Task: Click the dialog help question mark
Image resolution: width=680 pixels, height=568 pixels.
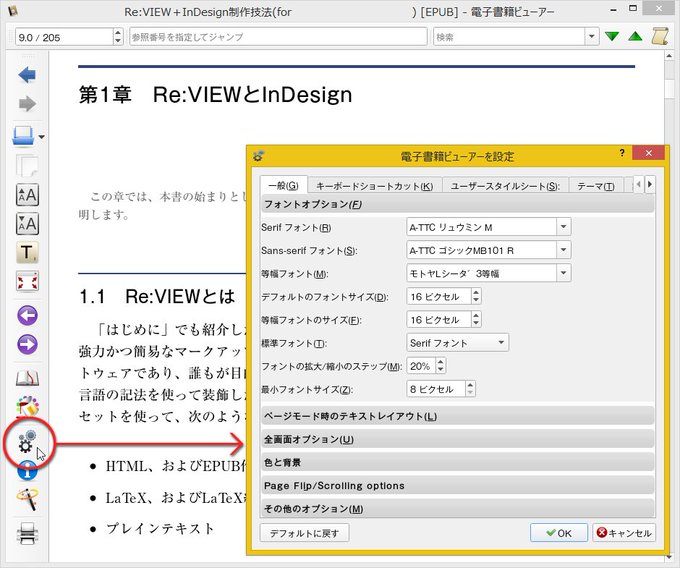Action: (622, 153)
